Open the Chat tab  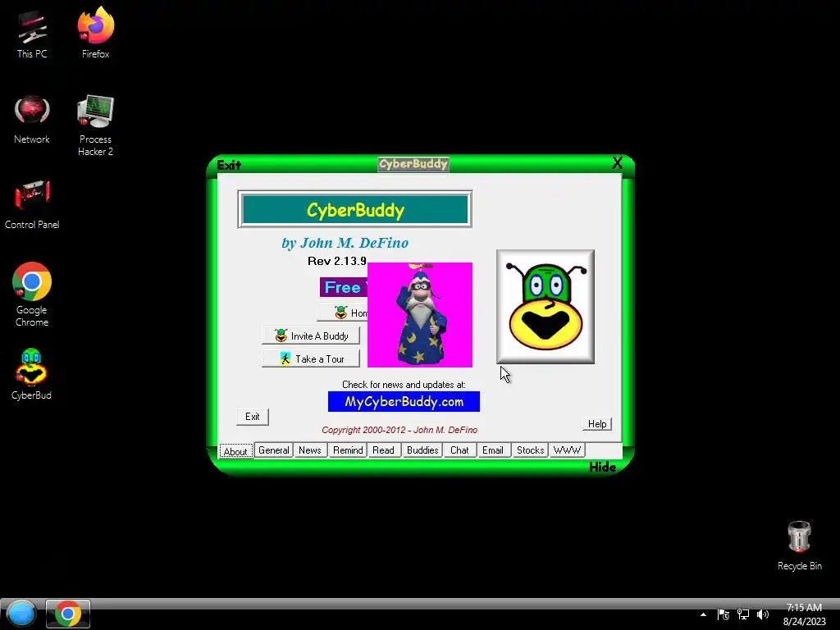click(x=459, y=450)
